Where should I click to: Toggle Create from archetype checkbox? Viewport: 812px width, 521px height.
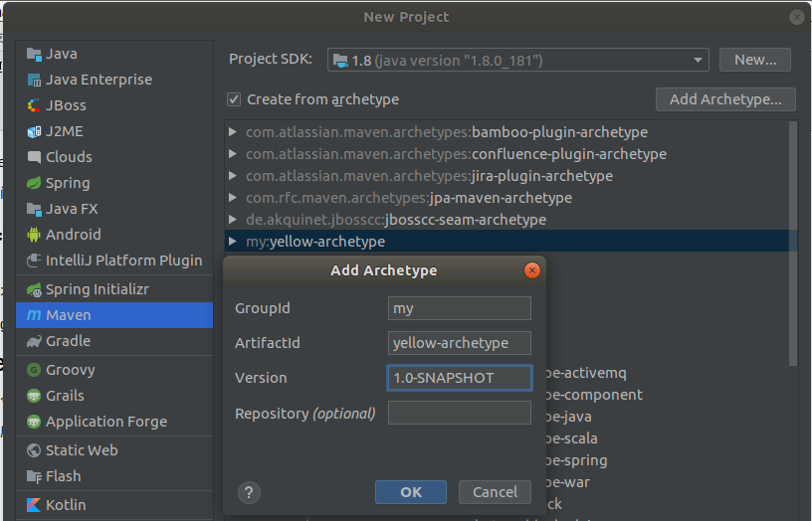coord(234,99)
